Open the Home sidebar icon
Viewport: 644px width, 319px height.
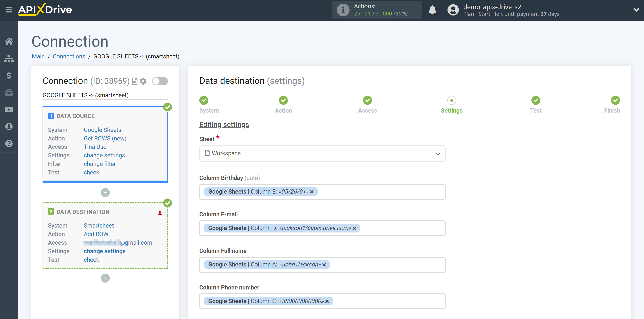[9, 42]
